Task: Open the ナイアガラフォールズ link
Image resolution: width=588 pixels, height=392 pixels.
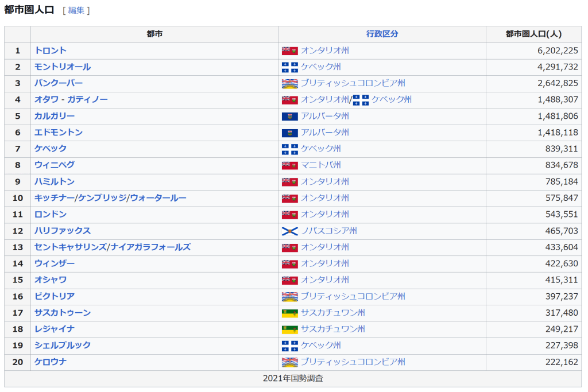Action: click(x=150, y=247)
